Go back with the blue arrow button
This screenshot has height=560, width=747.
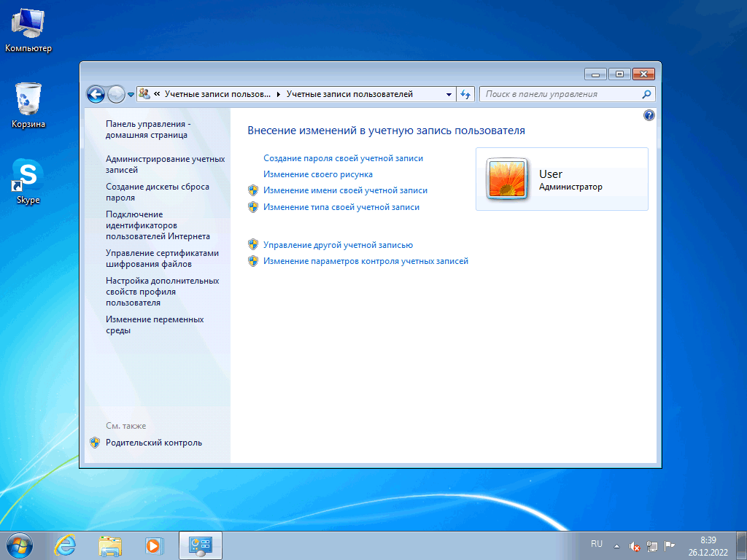(96, 94)
